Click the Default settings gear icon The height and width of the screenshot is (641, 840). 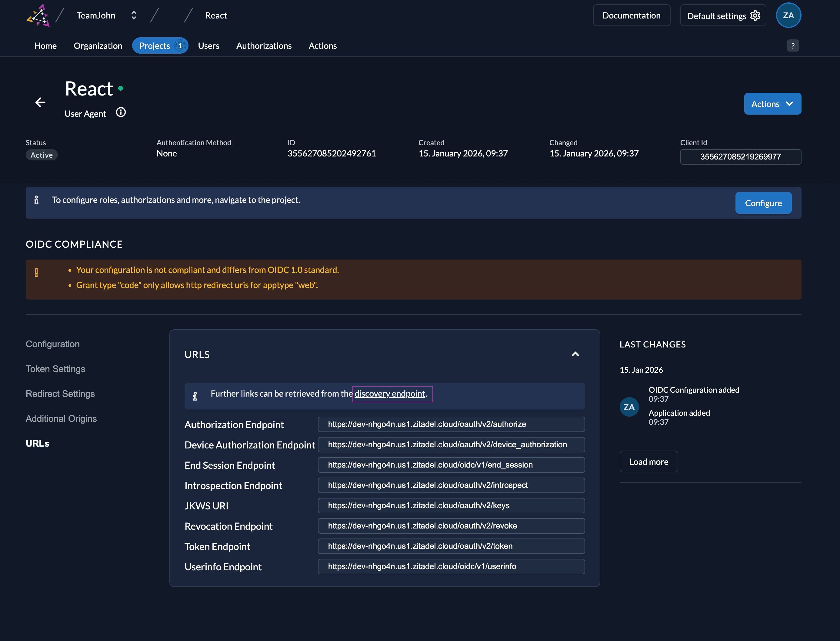click(x=755, y=16)
